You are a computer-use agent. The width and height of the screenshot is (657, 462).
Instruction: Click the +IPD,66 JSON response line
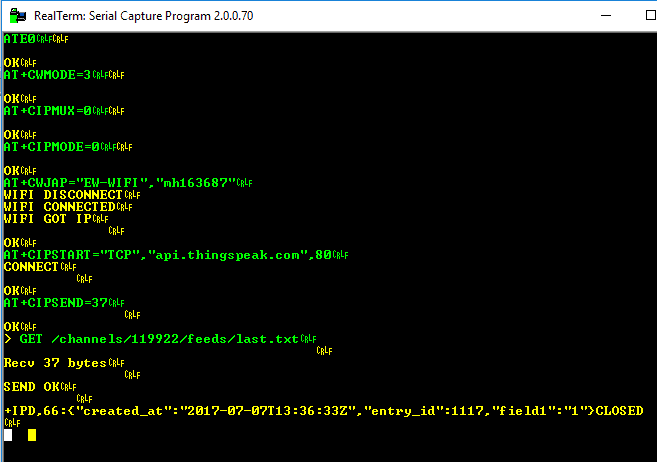[320, 411]
